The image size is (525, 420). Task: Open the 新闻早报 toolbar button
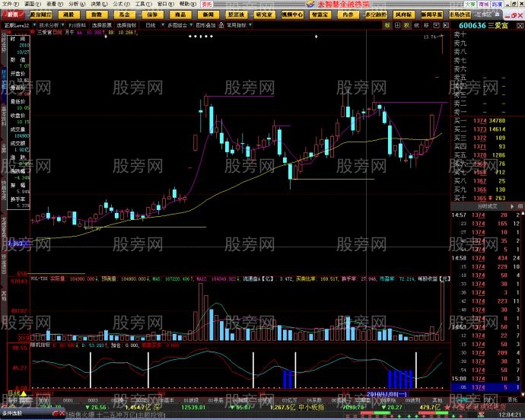[x=431, y=14]
